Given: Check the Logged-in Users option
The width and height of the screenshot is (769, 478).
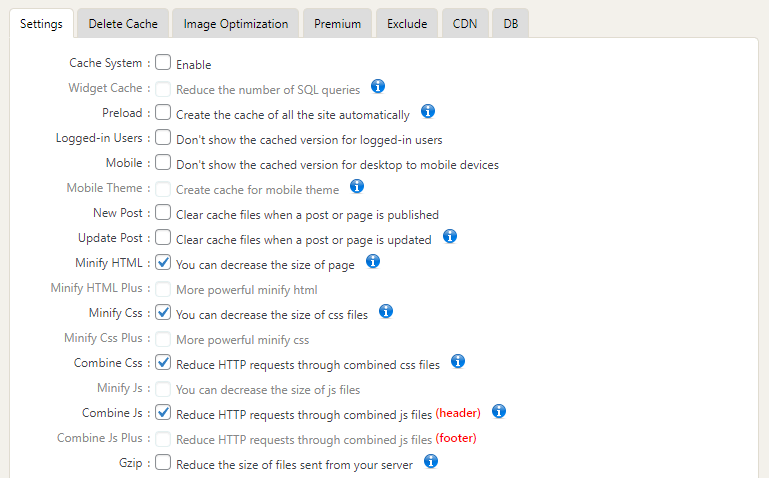Looking at the screenshot, I should point(163,138).
